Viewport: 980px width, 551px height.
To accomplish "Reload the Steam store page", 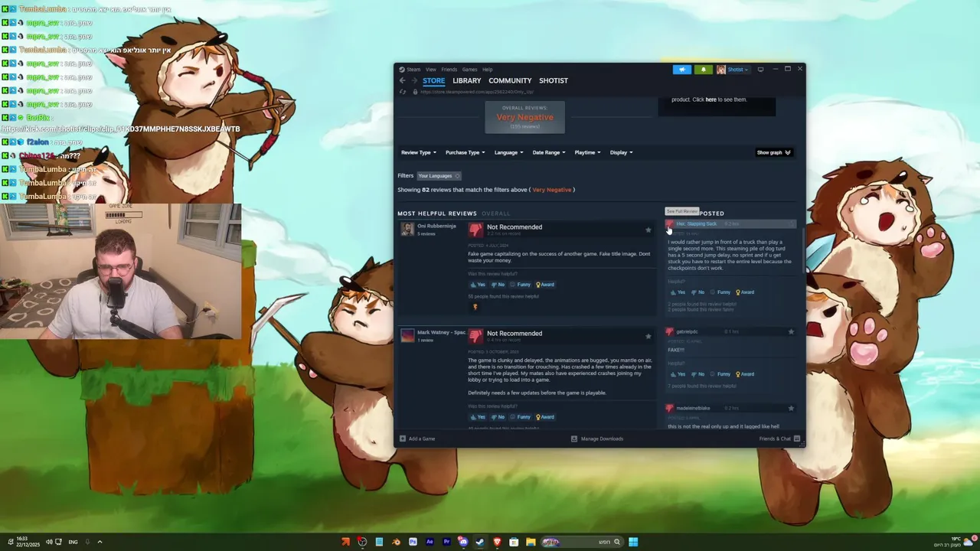I will tap(403, 92).
